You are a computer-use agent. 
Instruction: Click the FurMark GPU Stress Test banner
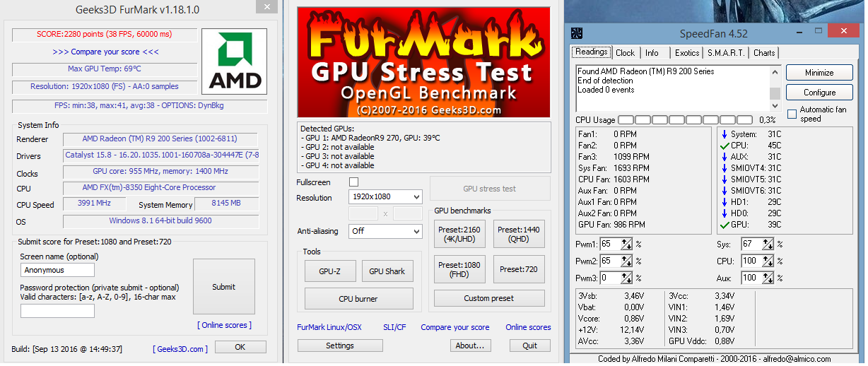pos(424,63)
